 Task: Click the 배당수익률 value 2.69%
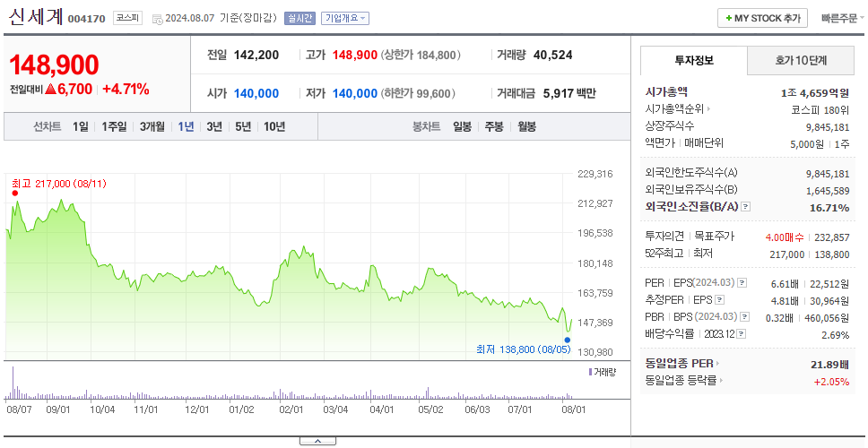[836, 334]
